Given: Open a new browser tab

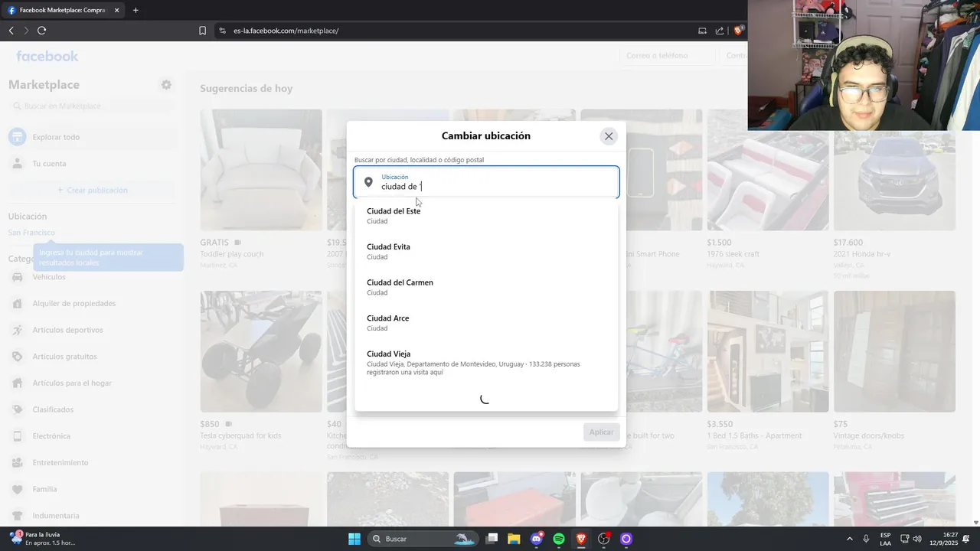Looking at the screenshot, I should 136,11.
